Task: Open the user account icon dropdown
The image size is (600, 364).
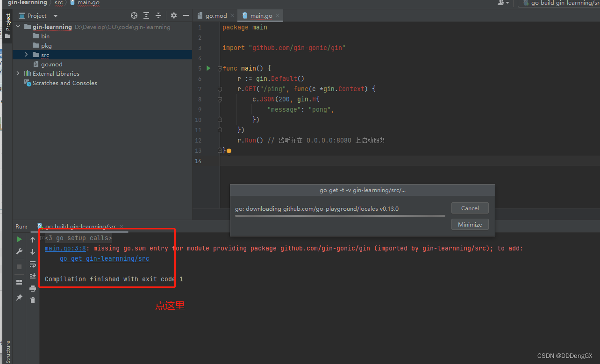Action: (503, 3)
